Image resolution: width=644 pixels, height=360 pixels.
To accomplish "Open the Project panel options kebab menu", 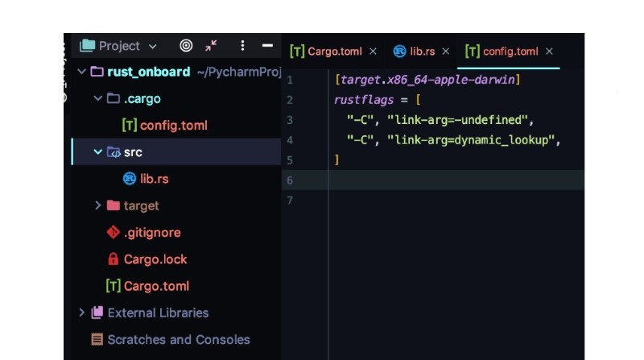I will pyautogui.click(x=243, y=46).
